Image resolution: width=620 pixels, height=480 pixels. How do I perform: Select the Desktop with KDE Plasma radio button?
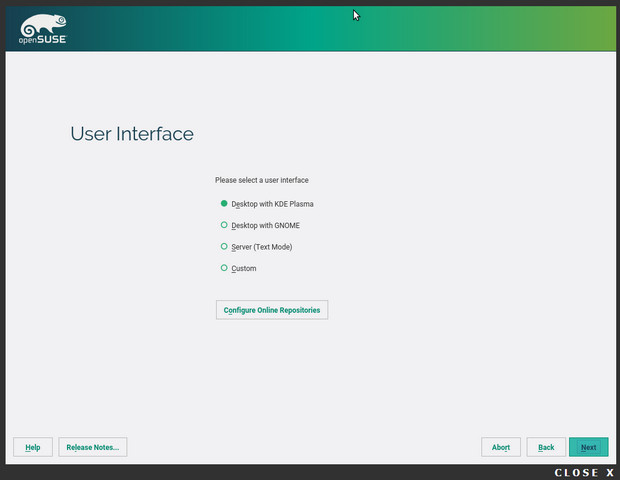pos(224,203)
